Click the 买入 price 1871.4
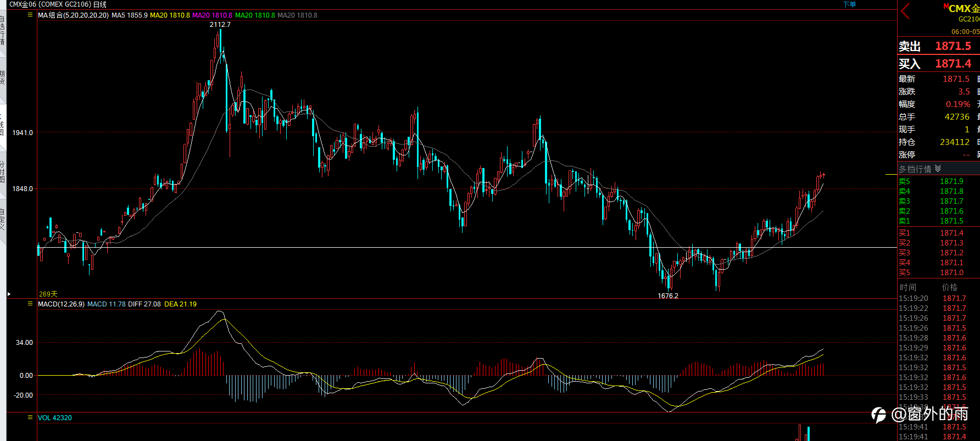 (x=953, y=64)
